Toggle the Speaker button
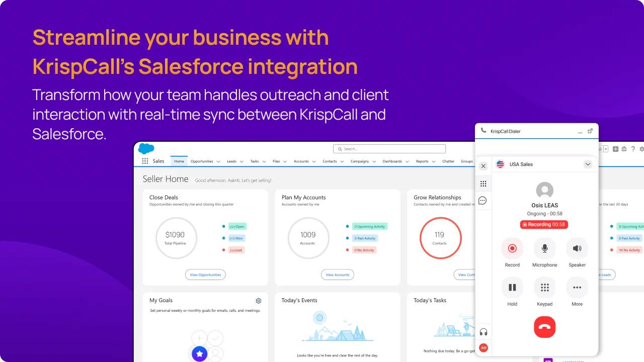 pos(577,248)
